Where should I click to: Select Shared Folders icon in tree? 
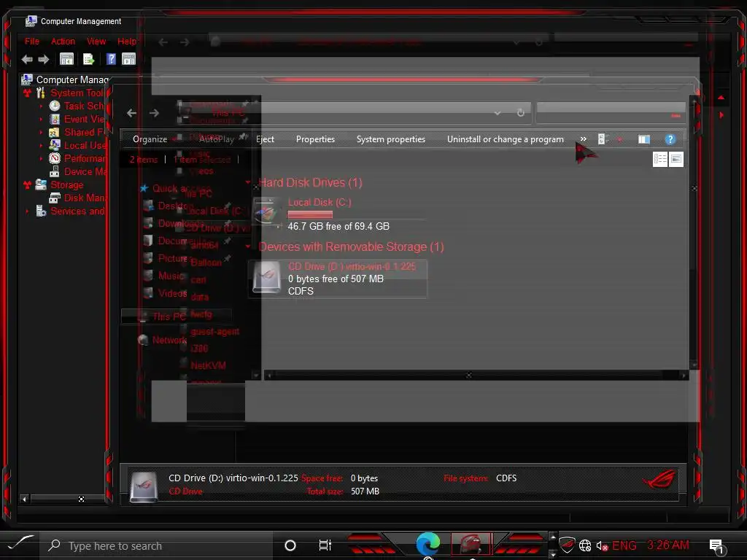click(x=55, y=133)
